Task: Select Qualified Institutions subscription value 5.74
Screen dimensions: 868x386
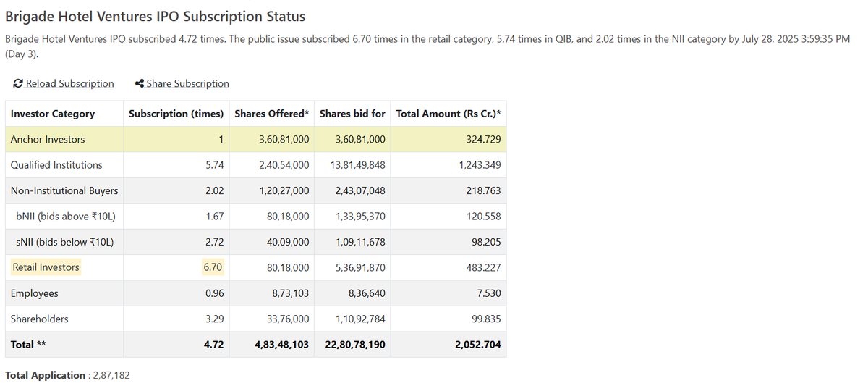Action: [214, 165]
